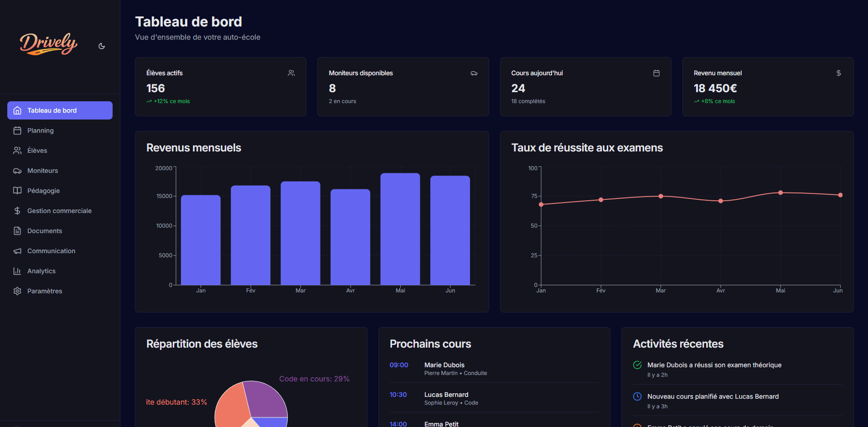Click the dollar icon for Gestion commerciale
Viewport: 868px width, 427px height.
(17, 211)
